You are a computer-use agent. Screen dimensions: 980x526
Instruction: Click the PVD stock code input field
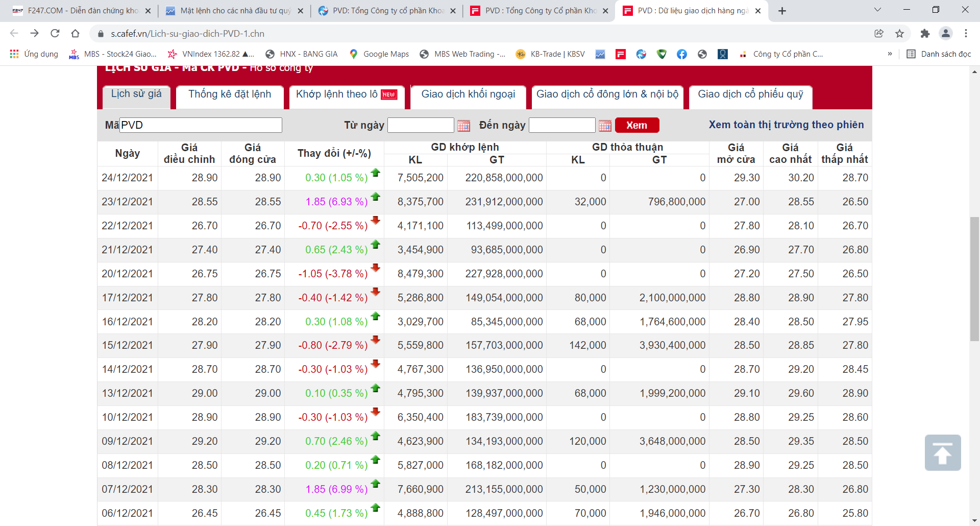point(201,125)
